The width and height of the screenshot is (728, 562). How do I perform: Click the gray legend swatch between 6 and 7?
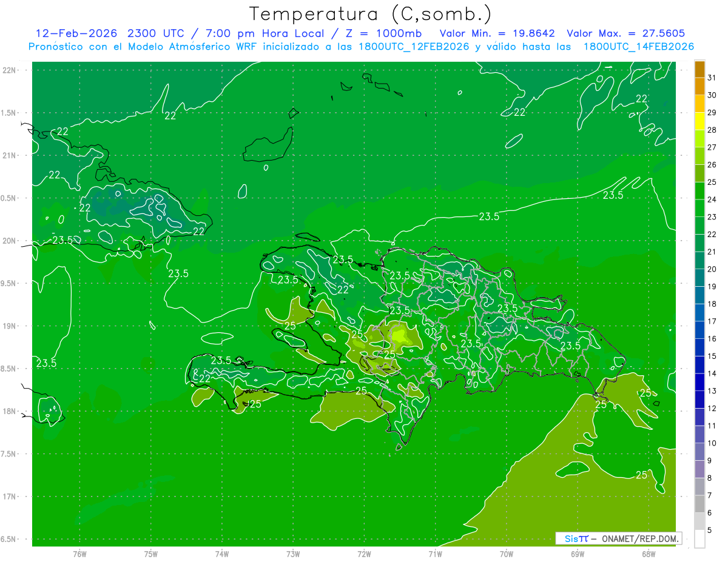pos(699,504)
